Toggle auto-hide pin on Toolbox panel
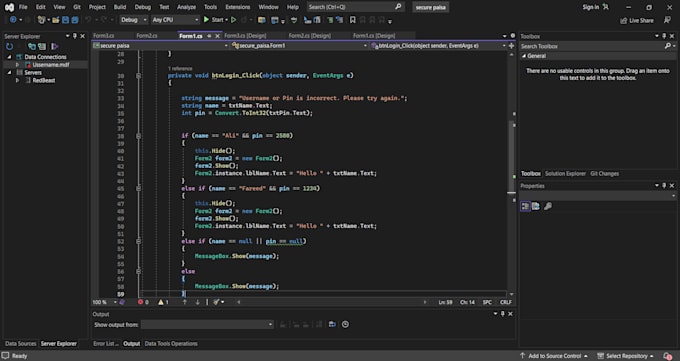Screen dimensions: 680x361 664,36
